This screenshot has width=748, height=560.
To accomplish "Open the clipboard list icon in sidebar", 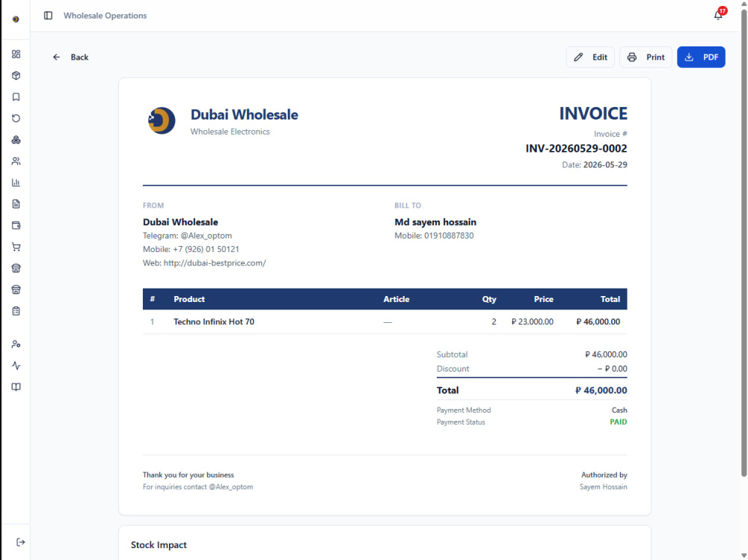I will pyautogui.click(x=16, y=311).
